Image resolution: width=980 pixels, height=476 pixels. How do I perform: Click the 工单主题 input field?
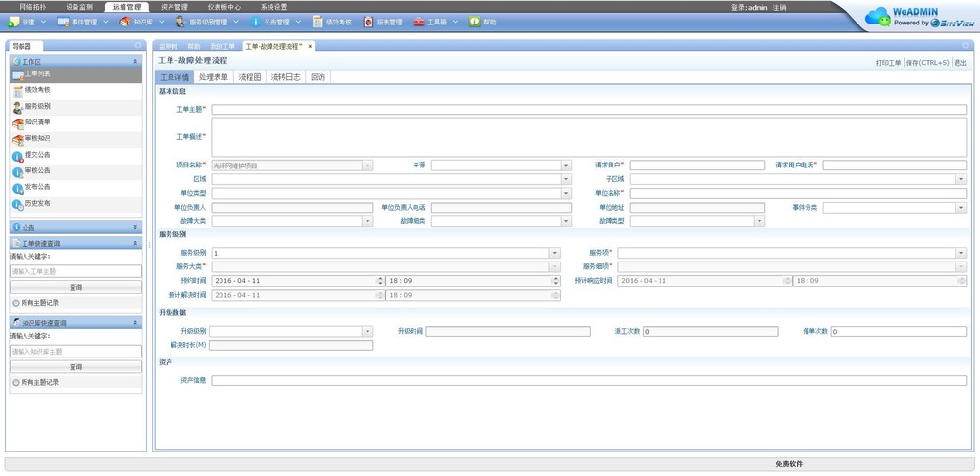(588, 110)
